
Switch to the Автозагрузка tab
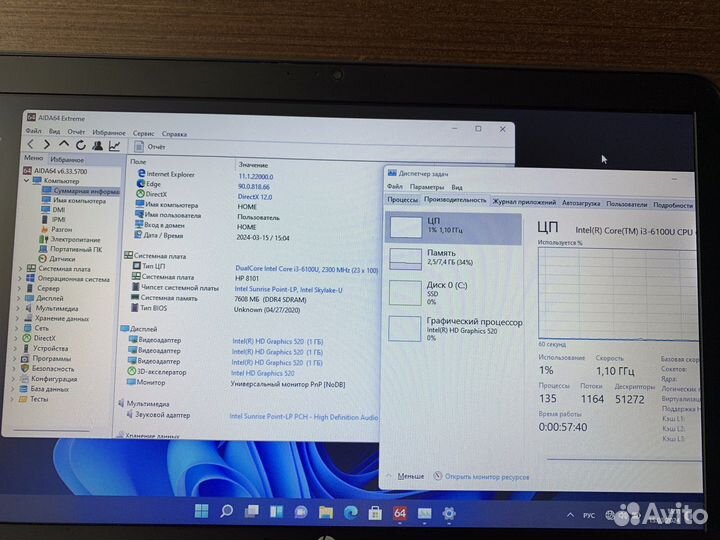click(581, 203)
